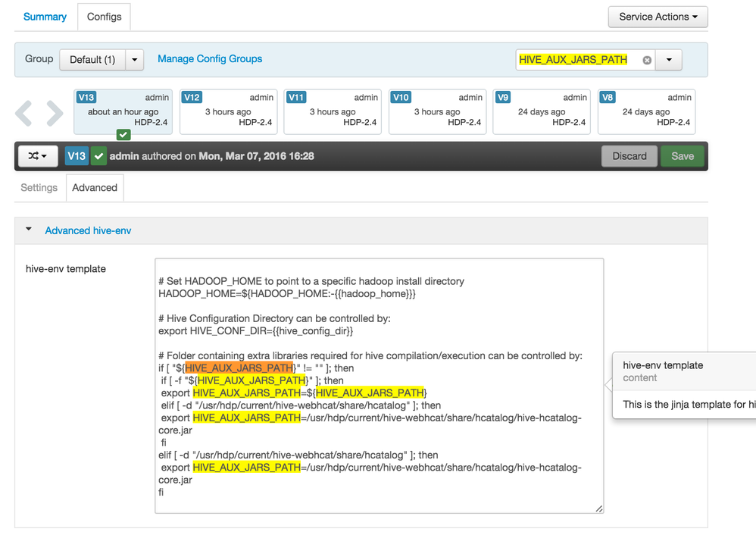Open the Manage Config Groups link
The height and width of the screenshot is (535, 756).
(x=210, y=58)
